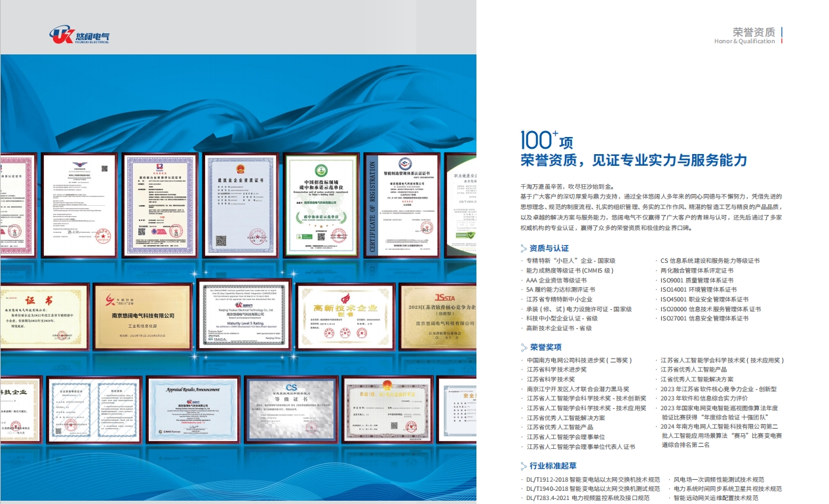Image resolution: width=829 pixels, height=504 pixels.
Task: Click 两化融合管理体系评定证书
Action: click(697, 270)
